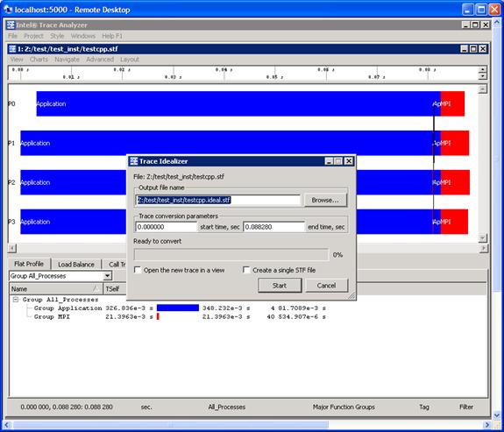Click the Trace Idealizer resize grip

(x=351, y=296)
